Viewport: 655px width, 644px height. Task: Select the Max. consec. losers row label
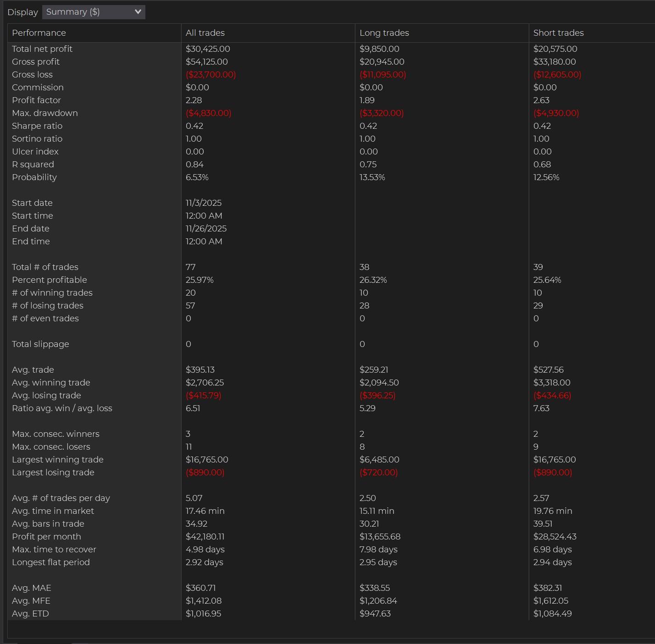pos(51,446)
